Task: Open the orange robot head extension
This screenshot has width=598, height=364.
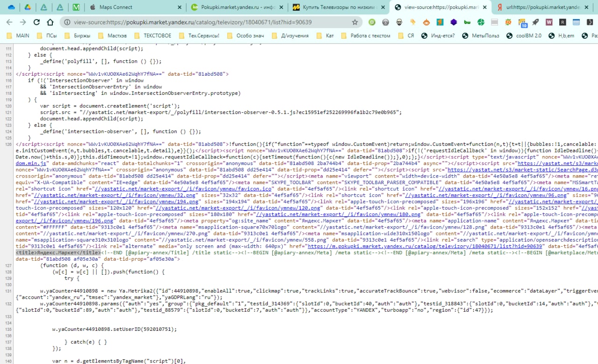Action: 426,22
